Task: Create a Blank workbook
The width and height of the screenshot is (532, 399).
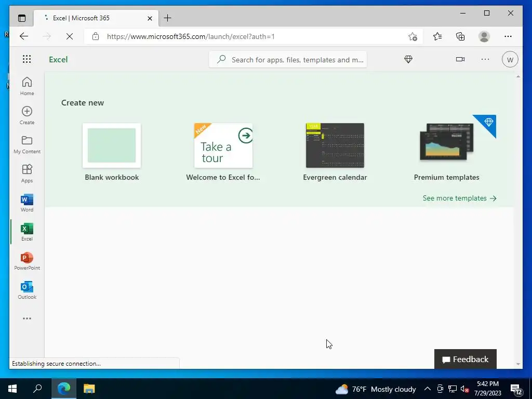Action: pyautogui.click(x=112, y=145)
